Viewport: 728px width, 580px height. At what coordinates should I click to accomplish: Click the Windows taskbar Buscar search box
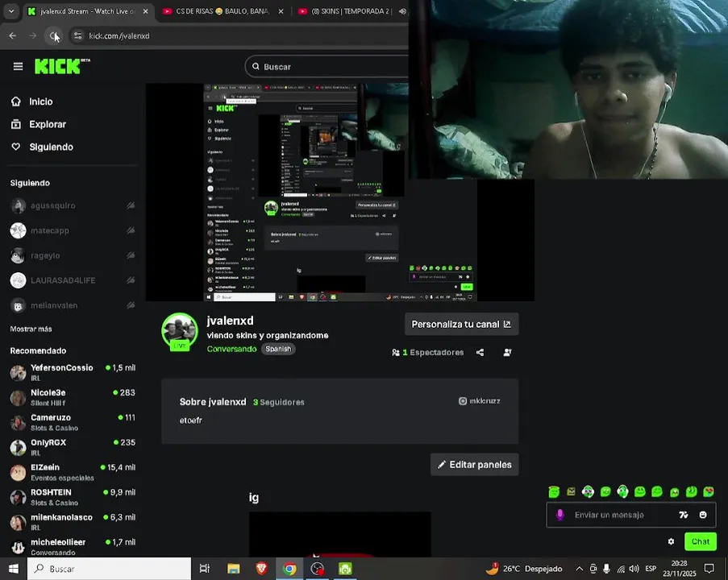pyautogui.click(x=109, y=569)
